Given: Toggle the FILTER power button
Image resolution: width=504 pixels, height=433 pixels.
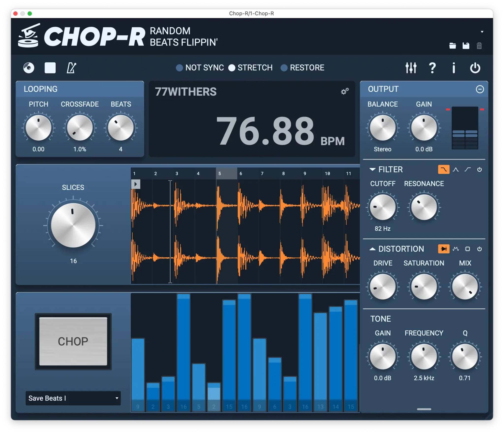Looking at the screenshot, I should tap(479, 169).
